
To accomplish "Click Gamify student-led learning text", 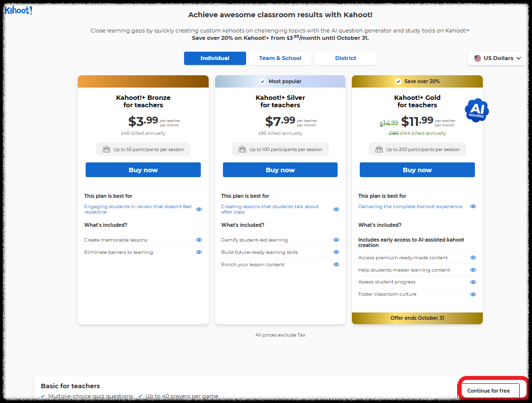I will [254, 240].
